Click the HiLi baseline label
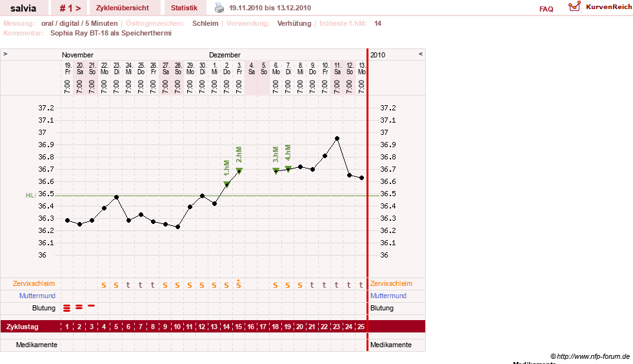 click(31, 195)
